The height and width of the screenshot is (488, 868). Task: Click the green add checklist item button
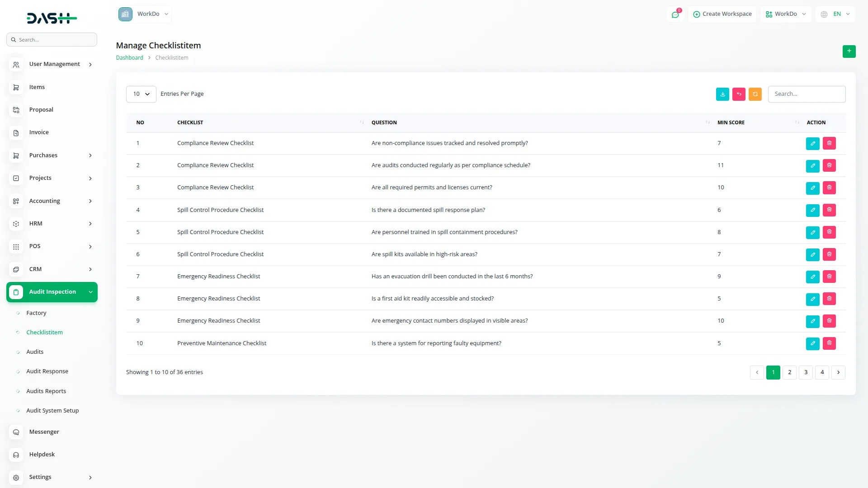(849, 51)
